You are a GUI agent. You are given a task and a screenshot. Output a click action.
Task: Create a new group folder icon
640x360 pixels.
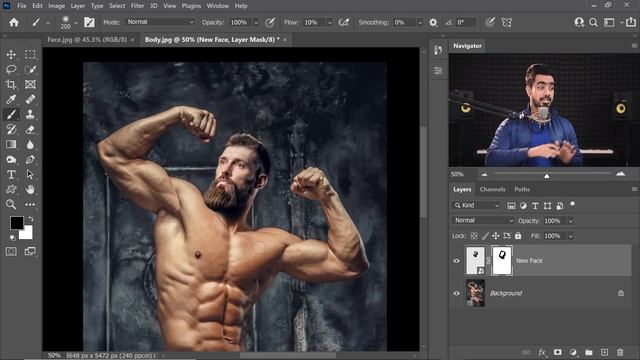coord(589,352)
